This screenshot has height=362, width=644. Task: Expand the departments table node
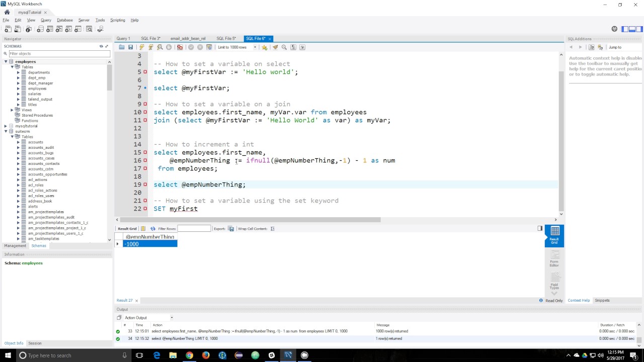[x=17, y=72]
